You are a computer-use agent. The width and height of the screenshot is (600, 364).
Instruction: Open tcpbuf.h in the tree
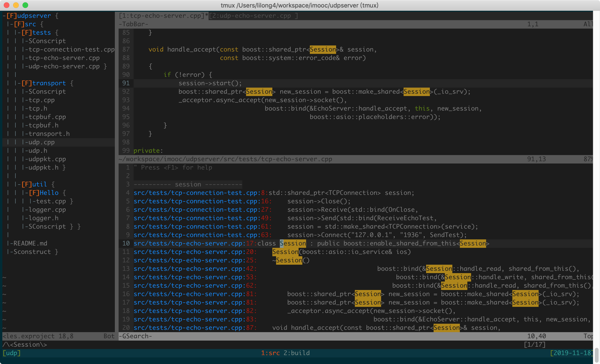(x=44, y=126)
